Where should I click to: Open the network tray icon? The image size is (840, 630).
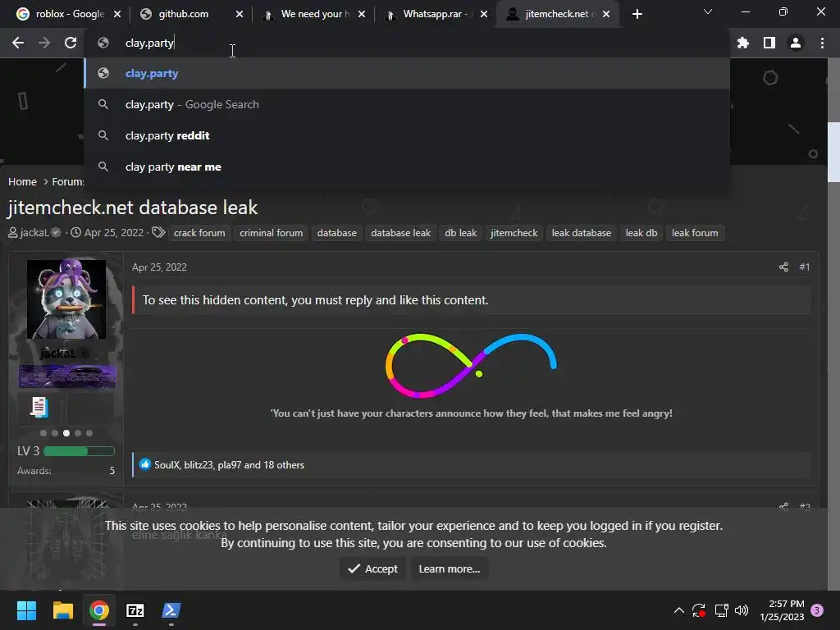point(721,610)
